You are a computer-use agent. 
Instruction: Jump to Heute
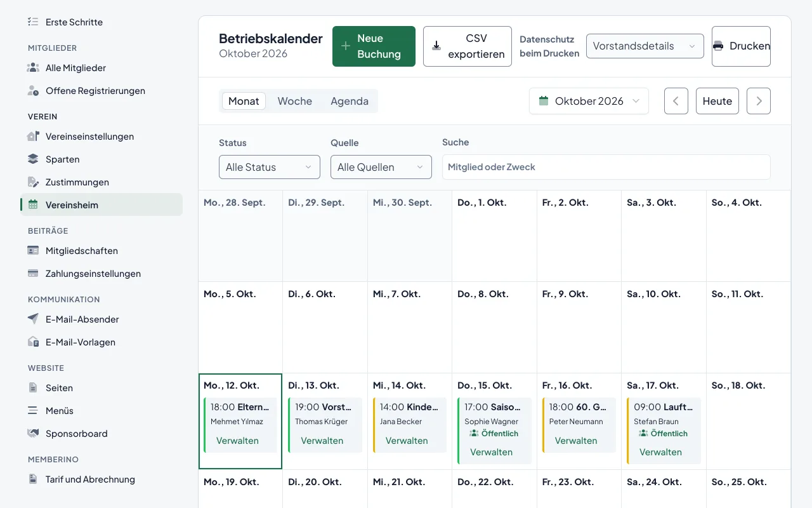coord(717,101)
